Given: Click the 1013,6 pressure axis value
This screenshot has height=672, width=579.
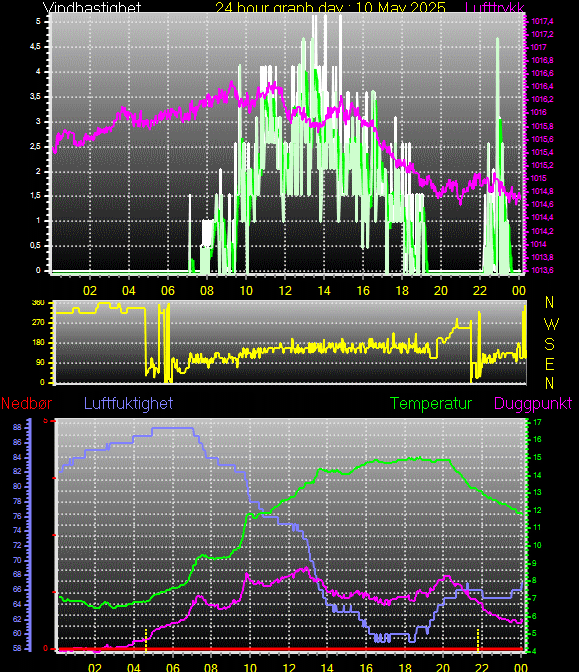Looking at the screenshot, I should tap(542, 270).
